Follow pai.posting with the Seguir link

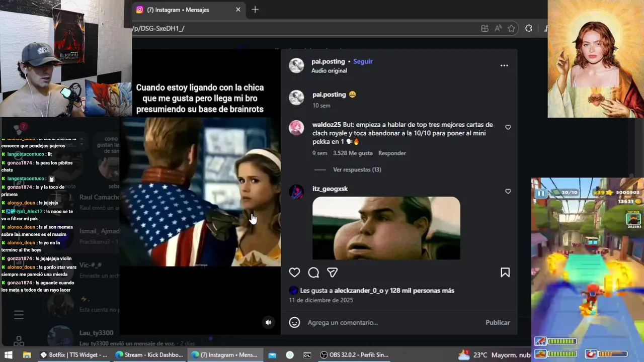(x=363, y=61)
